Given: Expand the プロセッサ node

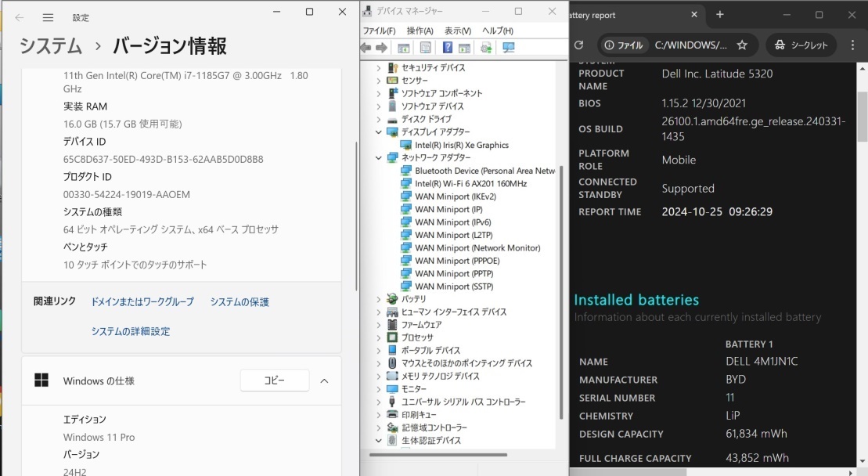Looking at the screenshot, I should pos(379,337).
